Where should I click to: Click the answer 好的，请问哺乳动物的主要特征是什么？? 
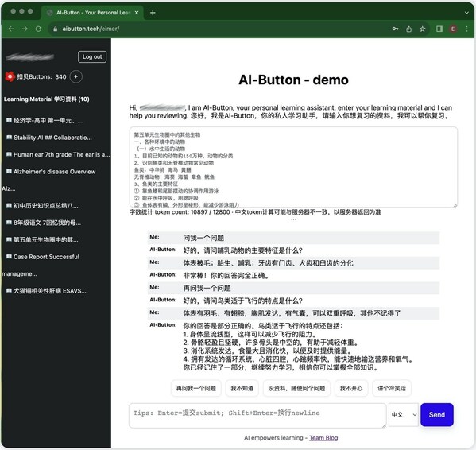click(x=242, y=250)
